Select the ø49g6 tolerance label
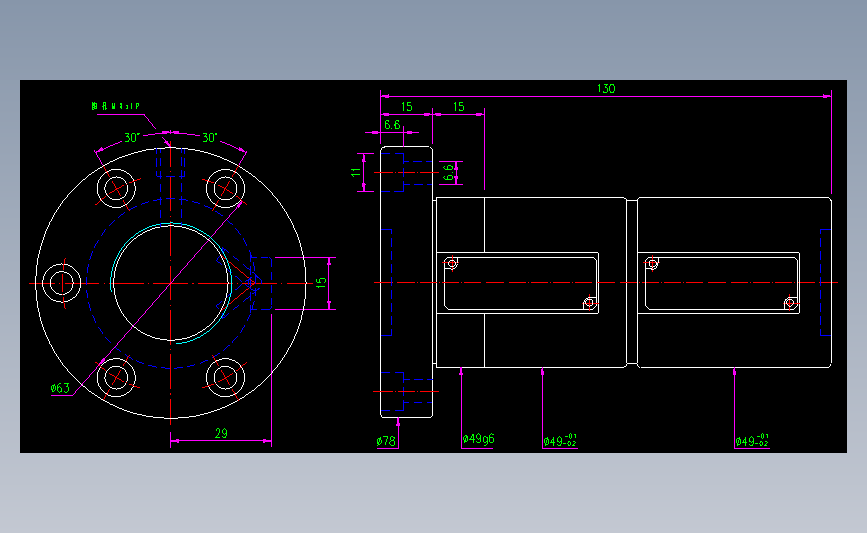Screen dimensions: 867x533 (478, 439)
